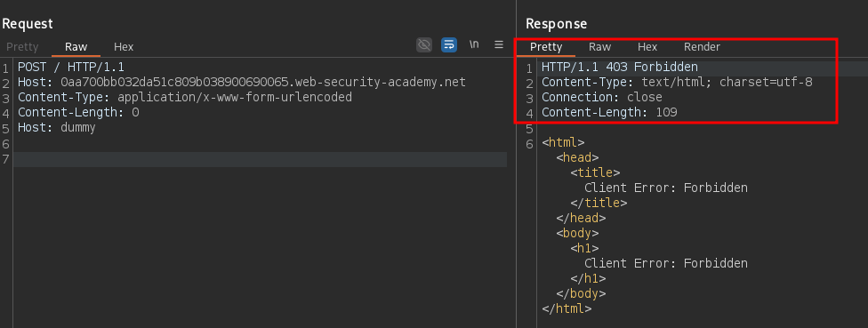The height and width of the screenshot is (328, 868).
Task: Click the POST / HTTP/1.1 request line
Action: coord(71,68)
